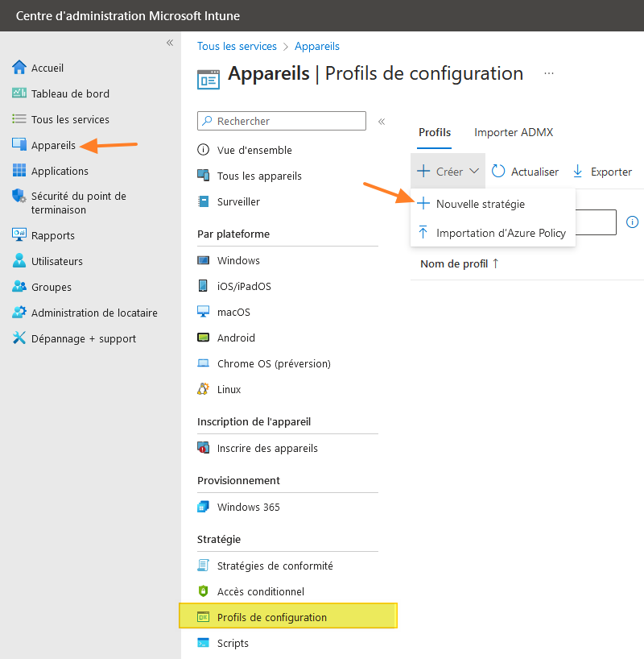Click the Accueil home icon
Viewport: 644px width, 659px height.
pyautogui.click(x=19, y=68)
